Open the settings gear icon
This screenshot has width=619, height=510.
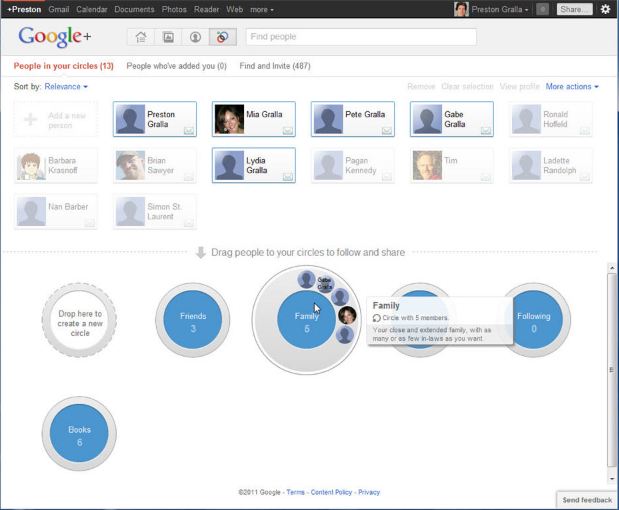coord(605,9)
